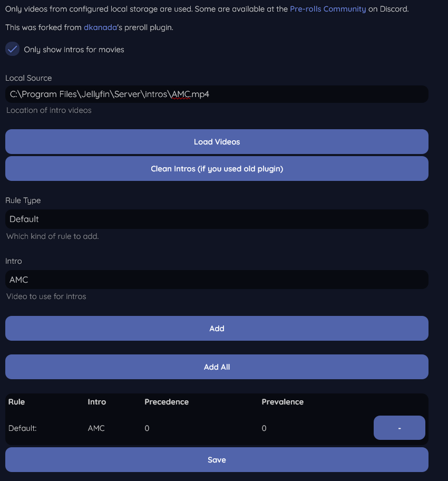Click the Prevalence column header
The image size is (448, 481).
[283, 402]
